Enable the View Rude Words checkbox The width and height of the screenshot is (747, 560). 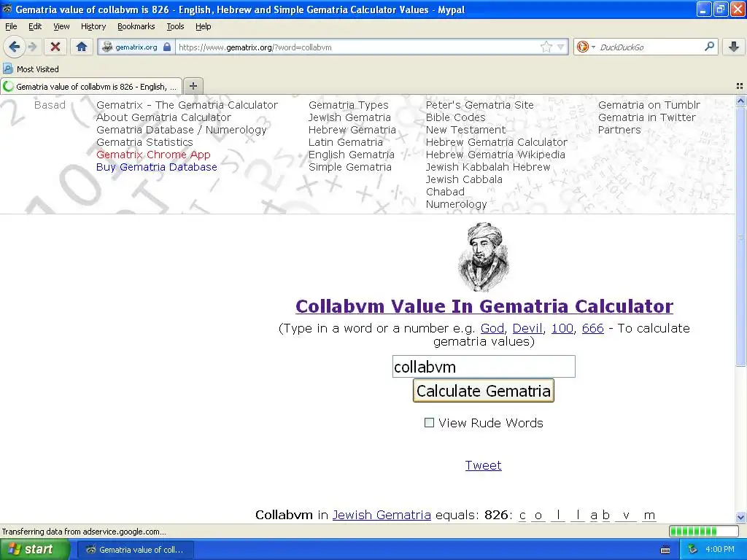click(x=429, y=422)
